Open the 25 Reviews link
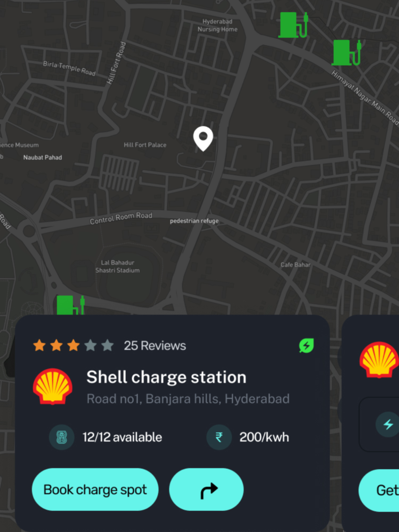This screenshot has height=532, width=399. point(155,346)
